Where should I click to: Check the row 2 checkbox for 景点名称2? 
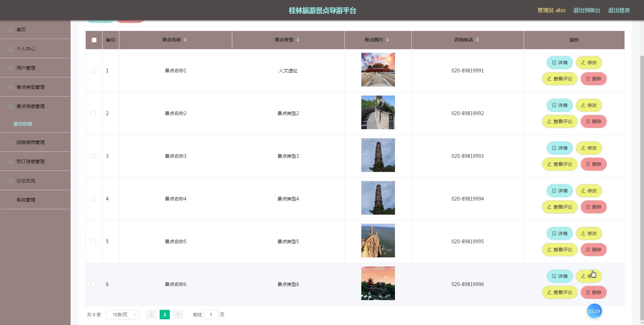pos(93,113)
